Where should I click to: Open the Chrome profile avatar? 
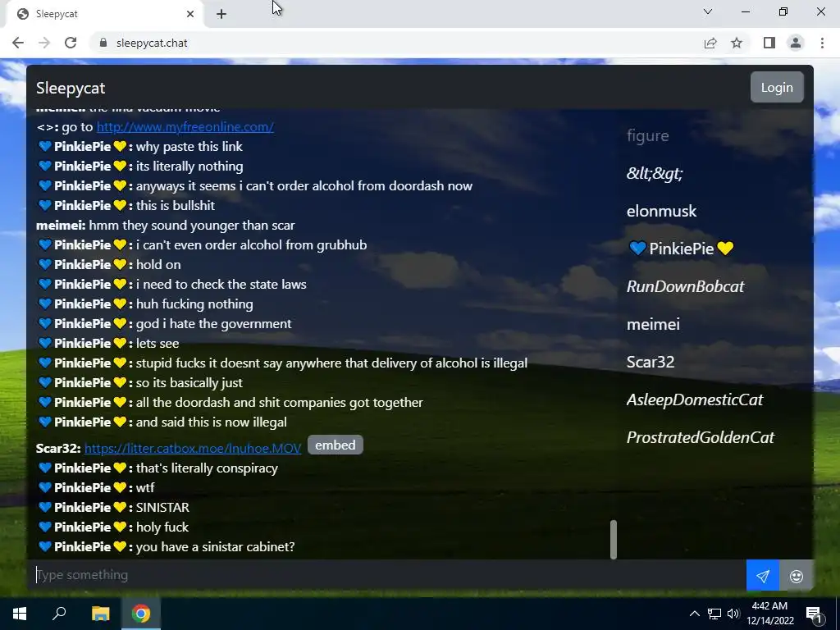click(796, 43)
